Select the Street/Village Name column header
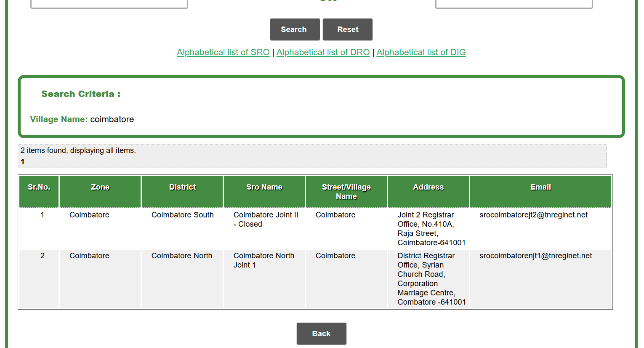 click(x=346, y=192)
